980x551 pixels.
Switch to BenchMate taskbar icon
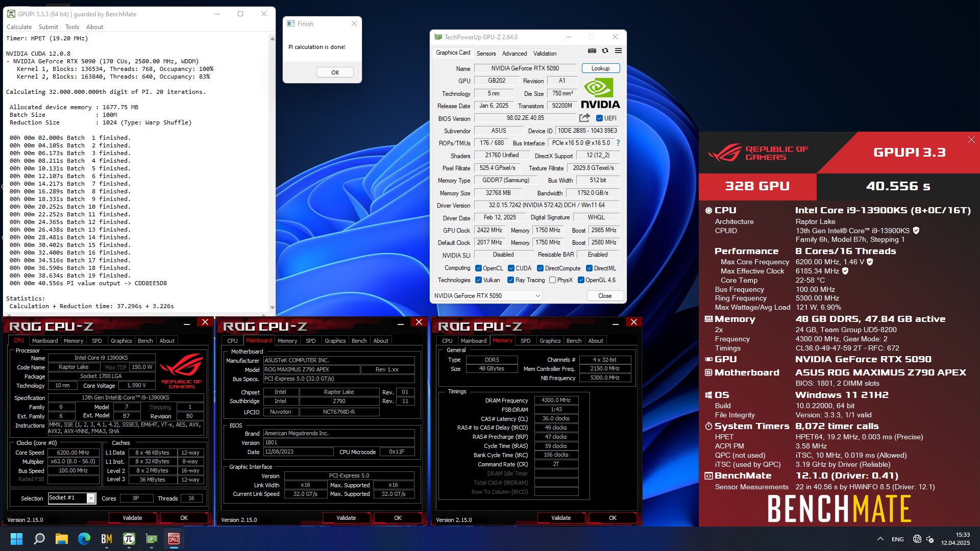[x=107, y=539]
